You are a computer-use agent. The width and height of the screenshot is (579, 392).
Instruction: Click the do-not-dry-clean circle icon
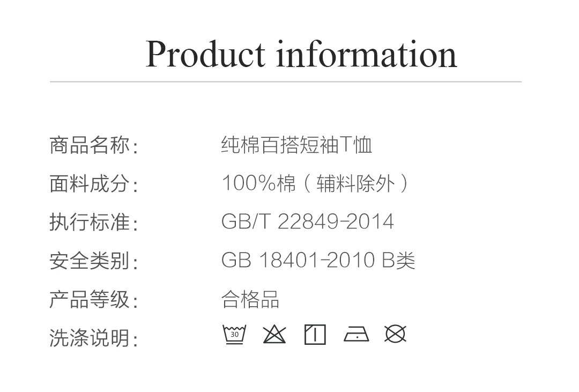[x=395, y=334]
